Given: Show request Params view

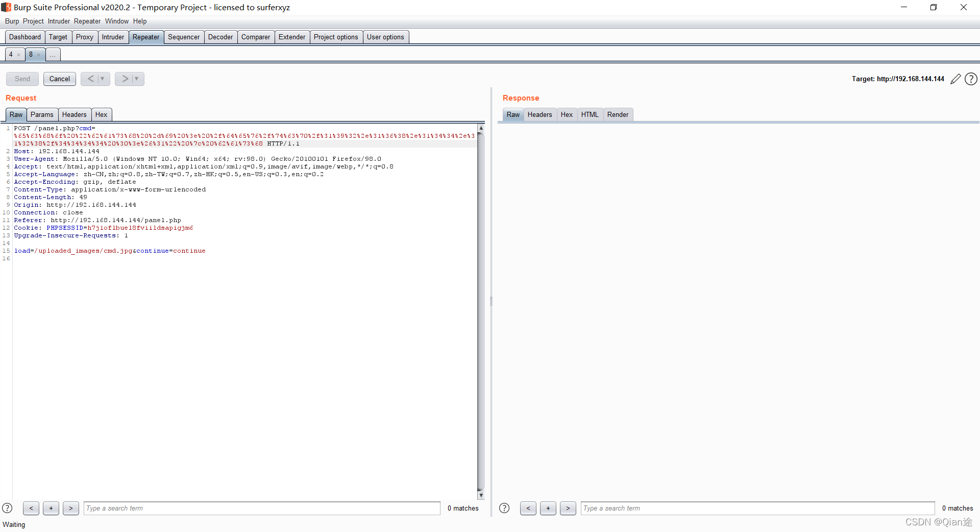Looking at the screenshot, I should click(42, 114).
